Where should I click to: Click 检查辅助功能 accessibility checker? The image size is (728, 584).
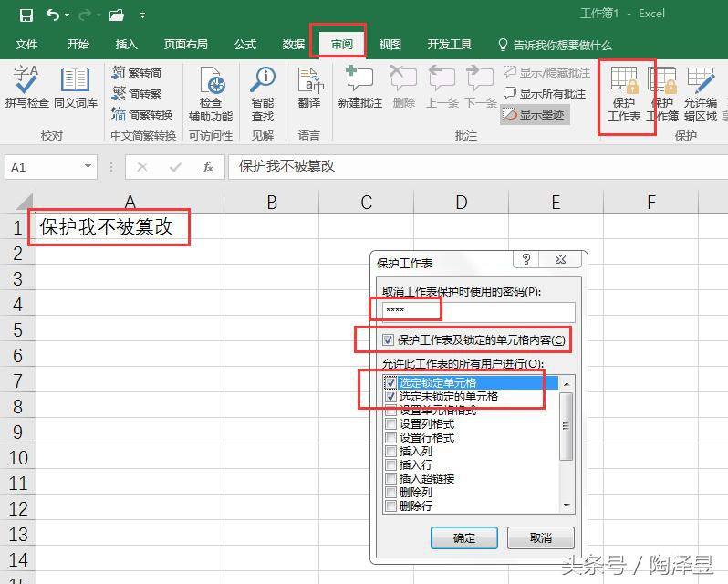[211, 94]
